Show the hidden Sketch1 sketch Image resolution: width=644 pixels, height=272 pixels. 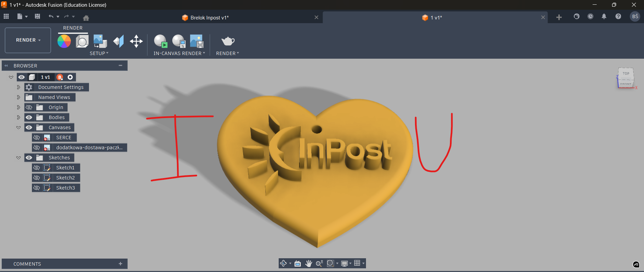37,168
